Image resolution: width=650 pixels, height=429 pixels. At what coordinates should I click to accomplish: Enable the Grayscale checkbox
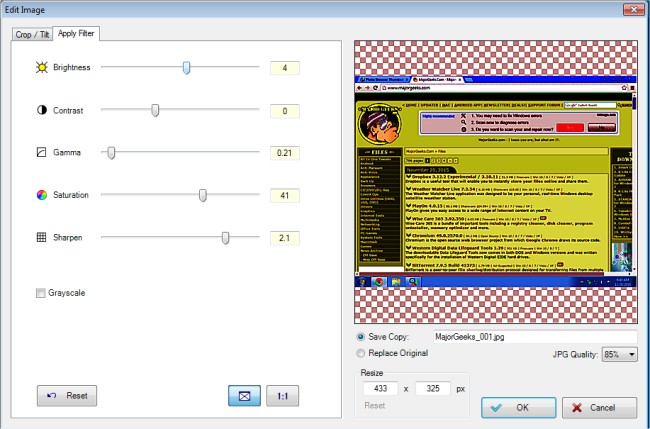click(x=41, y=293)
